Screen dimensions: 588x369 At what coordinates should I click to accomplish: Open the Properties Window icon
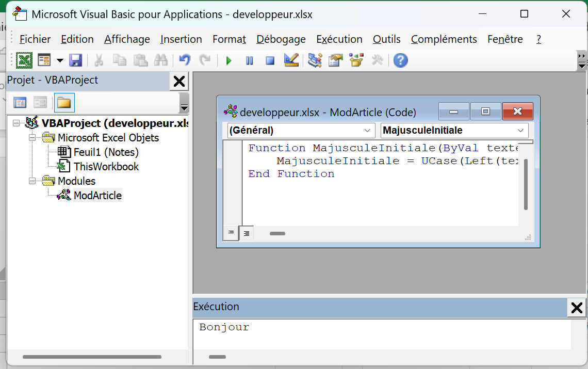336,60
